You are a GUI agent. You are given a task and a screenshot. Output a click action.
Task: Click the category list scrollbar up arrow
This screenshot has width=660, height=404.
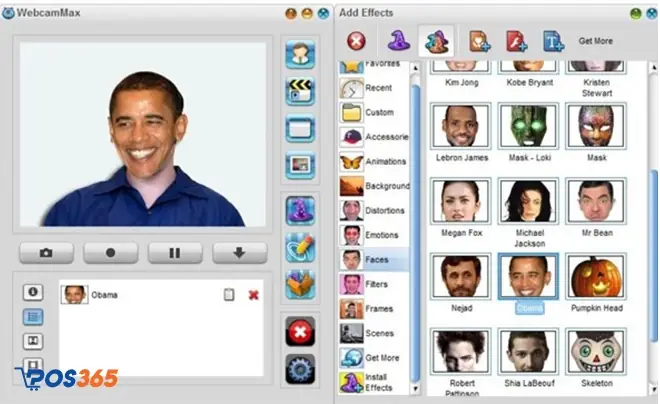pos(415,68)
